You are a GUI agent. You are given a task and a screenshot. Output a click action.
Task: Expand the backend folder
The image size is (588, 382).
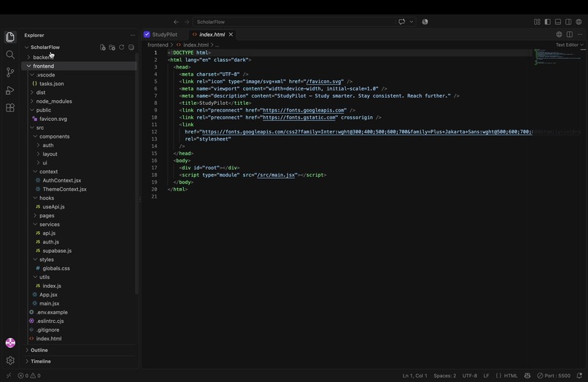(79, 57)
